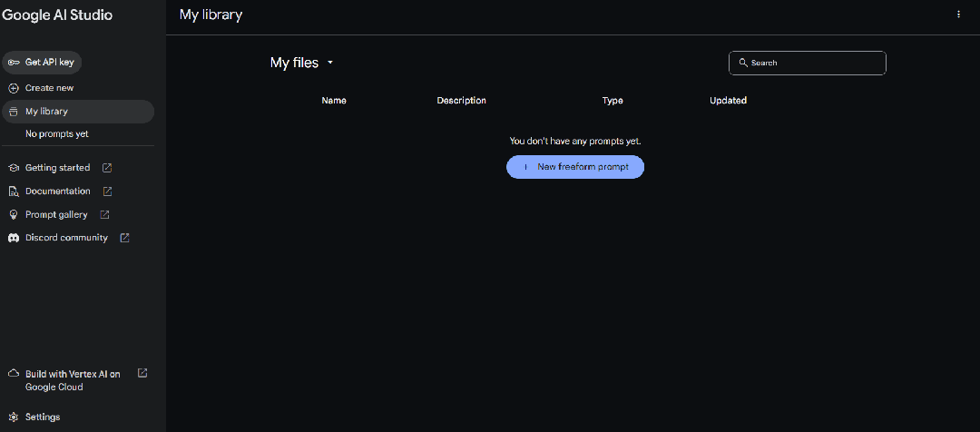The height and width of the screenshot is (432, 980).
Task: Click the Documentation page search icon
Action: coord(14,191)
